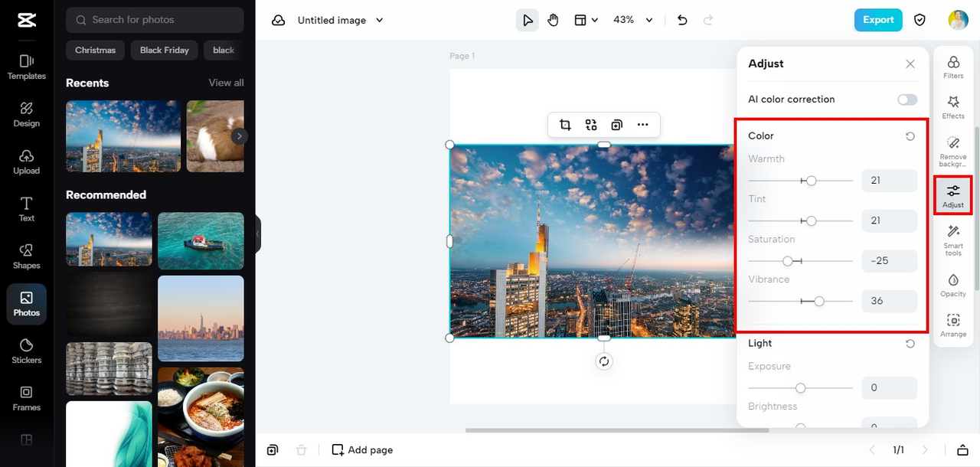
Task: Select the ramen bowl recommended photo
Action: 201,417
